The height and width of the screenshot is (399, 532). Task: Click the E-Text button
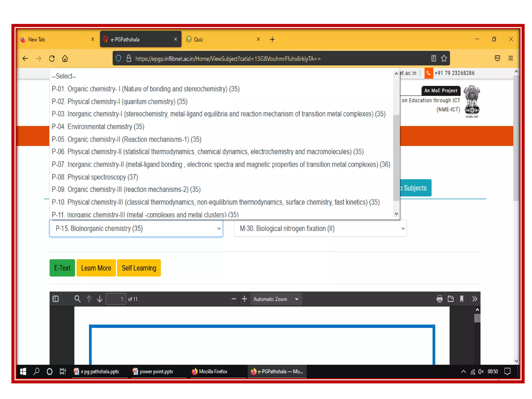[62, 268]
